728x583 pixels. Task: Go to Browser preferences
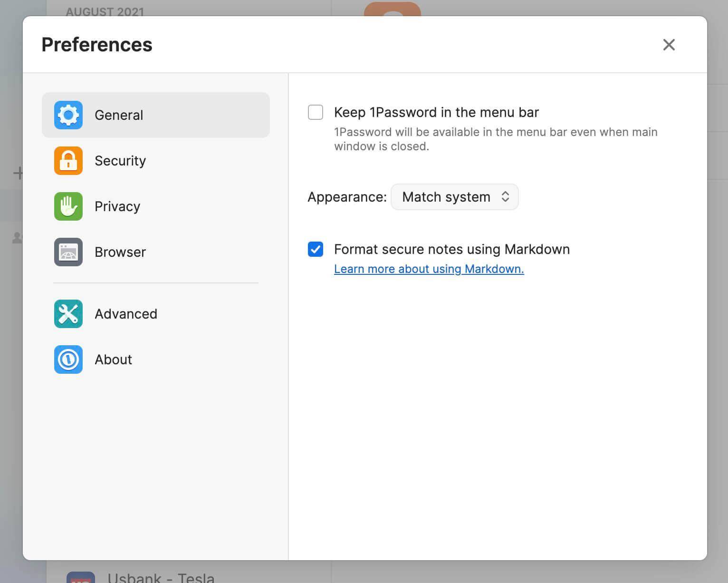point(156,252)
